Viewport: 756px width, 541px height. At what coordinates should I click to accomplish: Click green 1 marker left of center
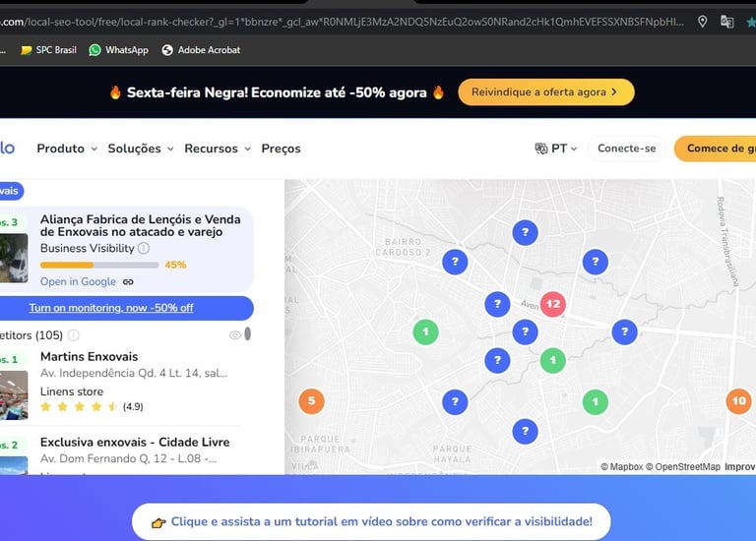tap(425, 331)
